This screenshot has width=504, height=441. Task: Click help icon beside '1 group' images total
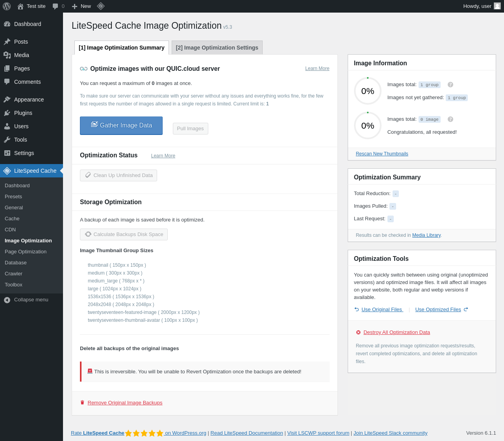click(x=450, y=85)
